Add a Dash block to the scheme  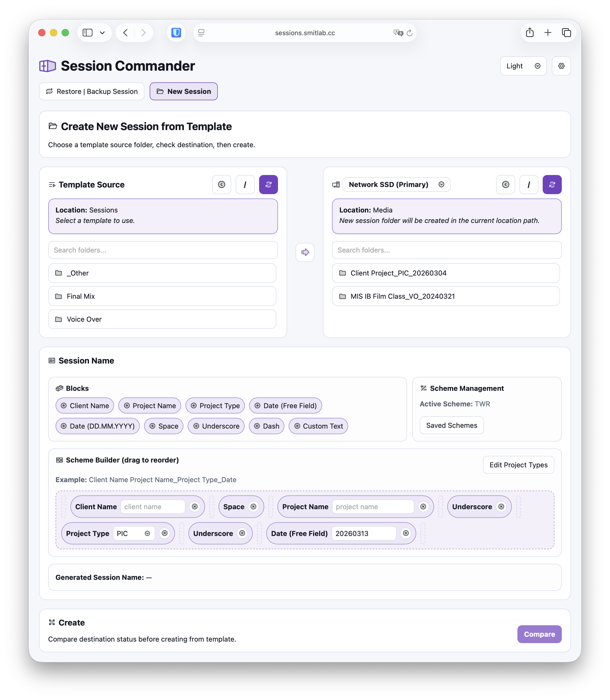(x=266, y=426)
